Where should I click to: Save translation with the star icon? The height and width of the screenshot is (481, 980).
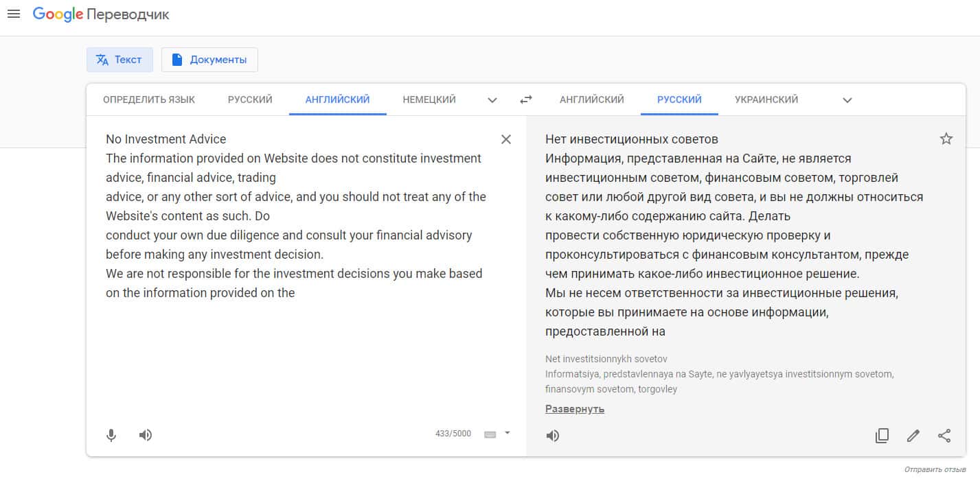[946, 139]
